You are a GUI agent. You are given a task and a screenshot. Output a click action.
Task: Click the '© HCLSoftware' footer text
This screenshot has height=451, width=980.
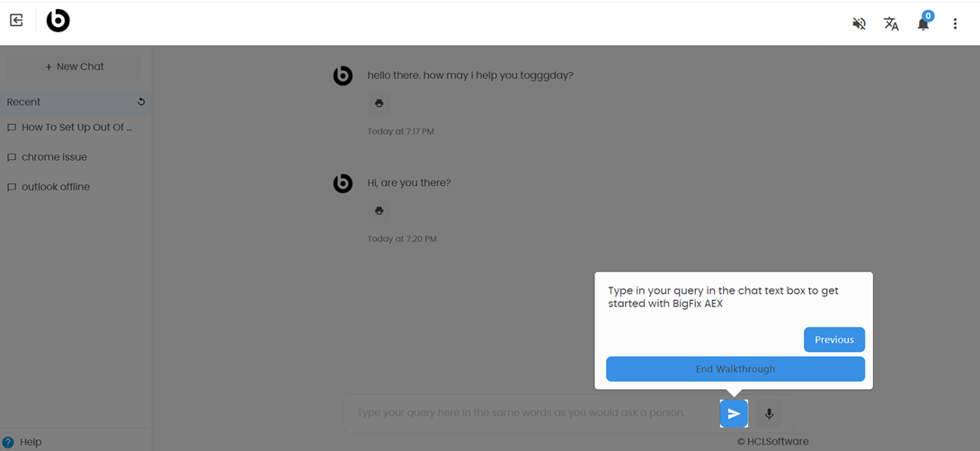tap(772, 442)
